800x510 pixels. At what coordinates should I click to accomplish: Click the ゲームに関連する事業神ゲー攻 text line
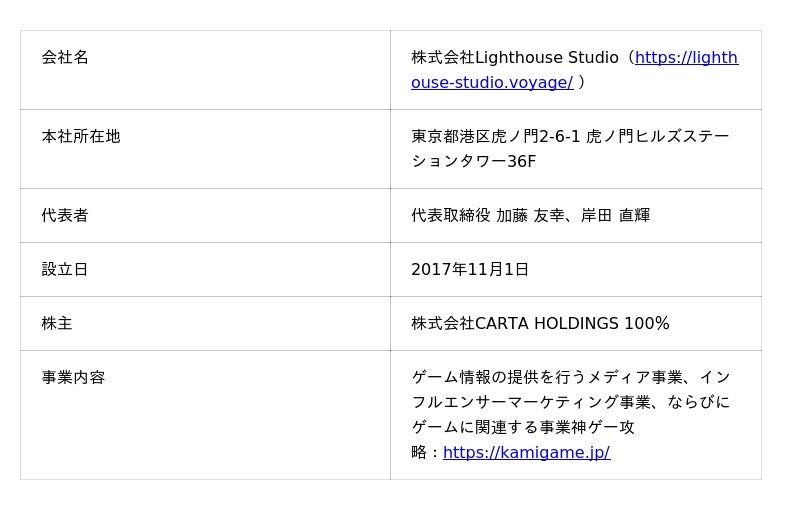click(523, 428)
